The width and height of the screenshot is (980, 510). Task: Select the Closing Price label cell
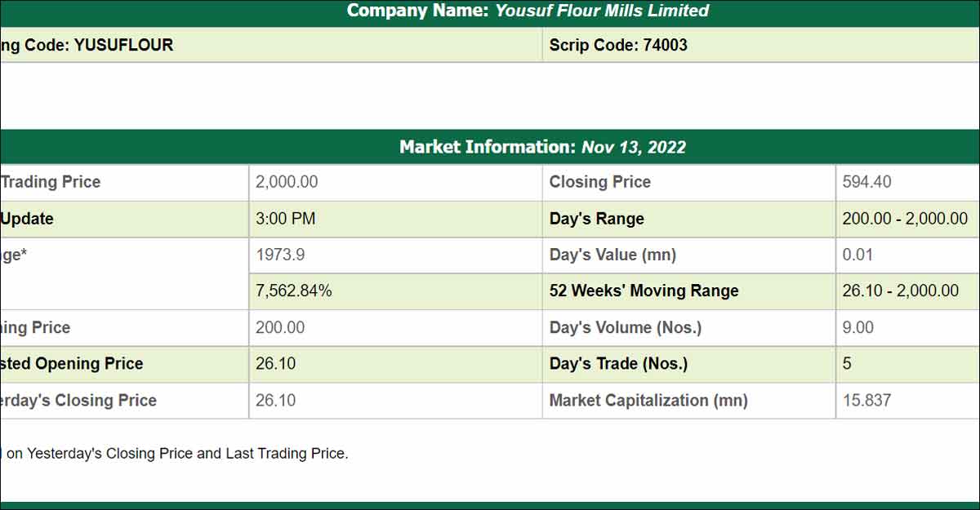coord(600,182)
